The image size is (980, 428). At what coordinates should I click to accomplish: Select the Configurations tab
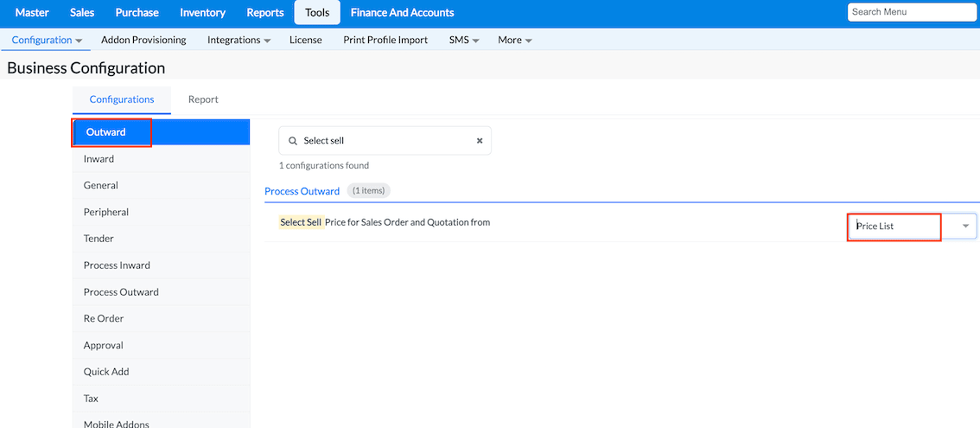[122, 99]
